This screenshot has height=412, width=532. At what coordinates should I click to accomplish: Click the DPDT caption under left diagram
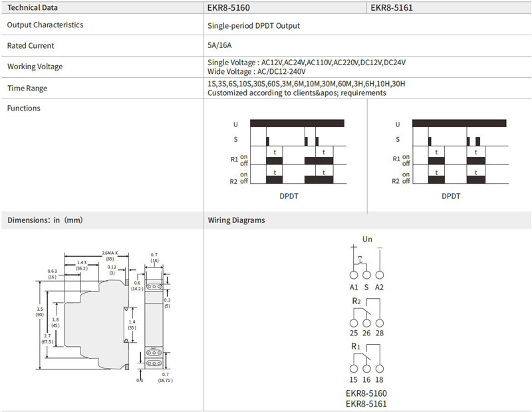pyautogui.click(x=289, y=196)
